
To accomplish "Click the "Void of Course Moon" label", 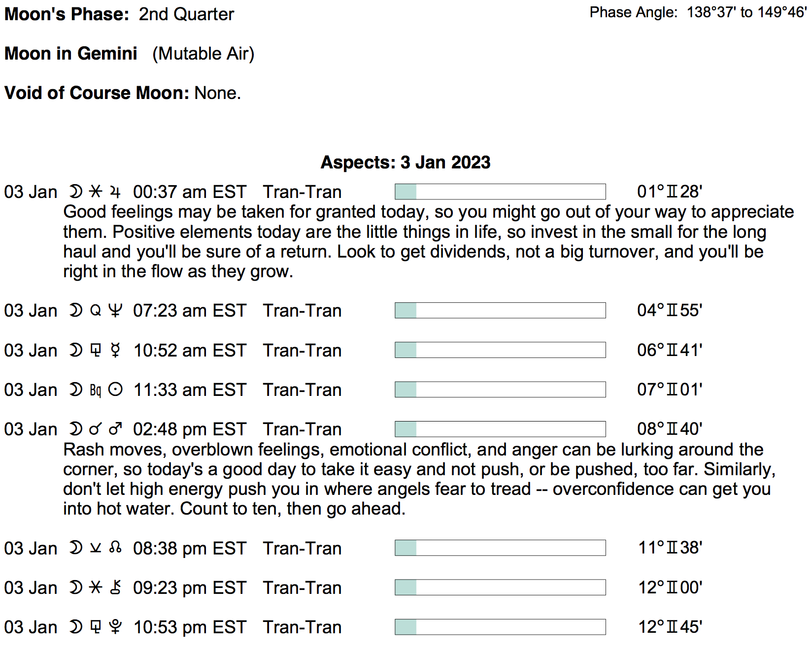I will 97,93.
